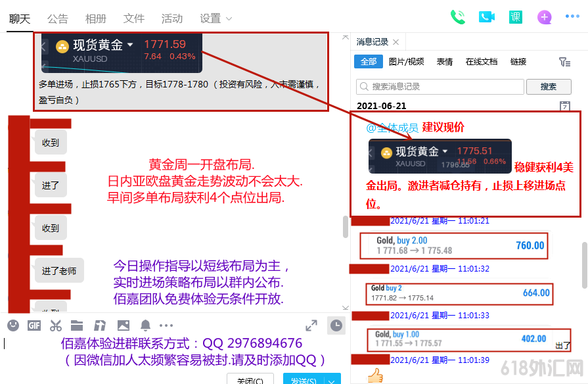Start a video call with camera icon
Image resolution: width=588 pixels, height=384 pixels.
(x=487, y=17)
